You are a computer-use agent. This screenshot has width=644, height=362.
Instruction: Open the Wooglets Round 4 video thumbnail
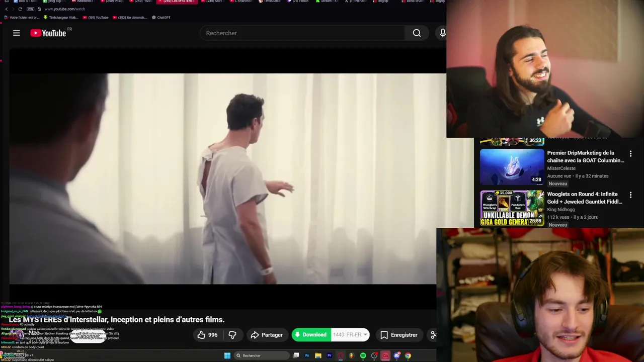[x=512, y=208]
